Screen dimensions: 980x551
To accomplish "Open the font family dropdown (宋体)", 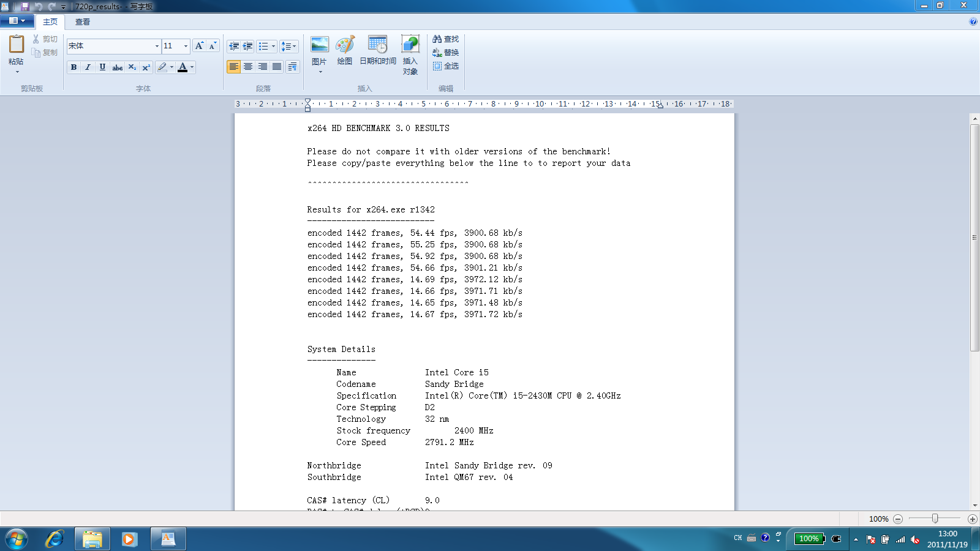I will 157,46.
